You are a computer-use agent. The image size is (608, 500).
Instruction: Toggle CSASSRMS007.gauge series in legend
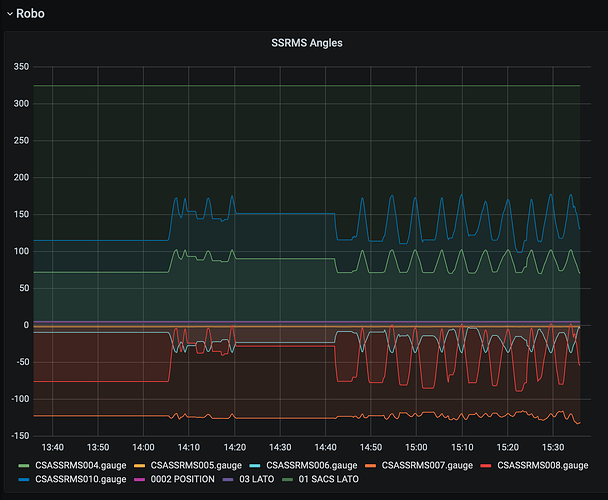point(427,465)
